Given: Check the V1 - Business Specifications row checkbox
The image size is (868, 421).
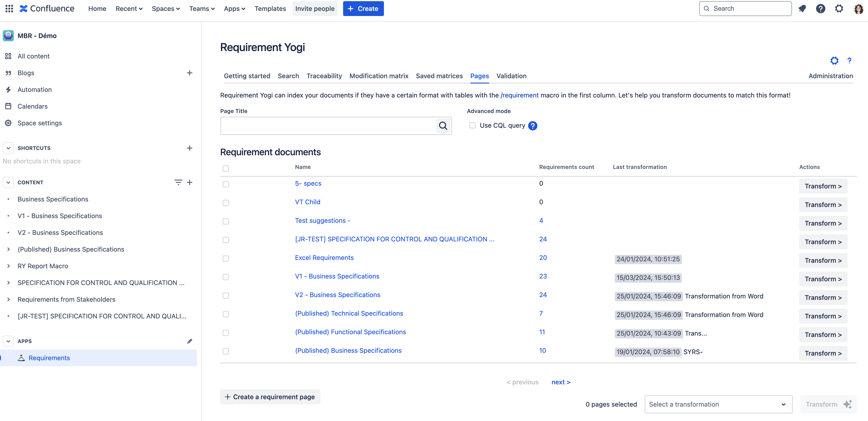Looking at the screenshot, I should click(x=225, y=277).
